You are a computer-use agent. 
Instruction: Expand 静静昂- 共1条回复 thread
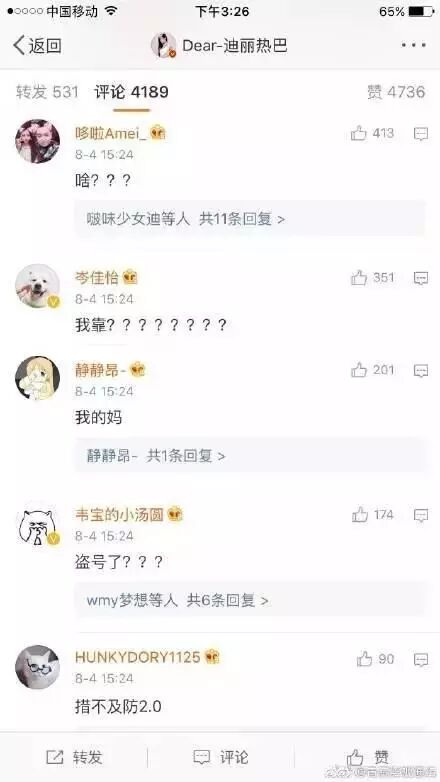250,455
